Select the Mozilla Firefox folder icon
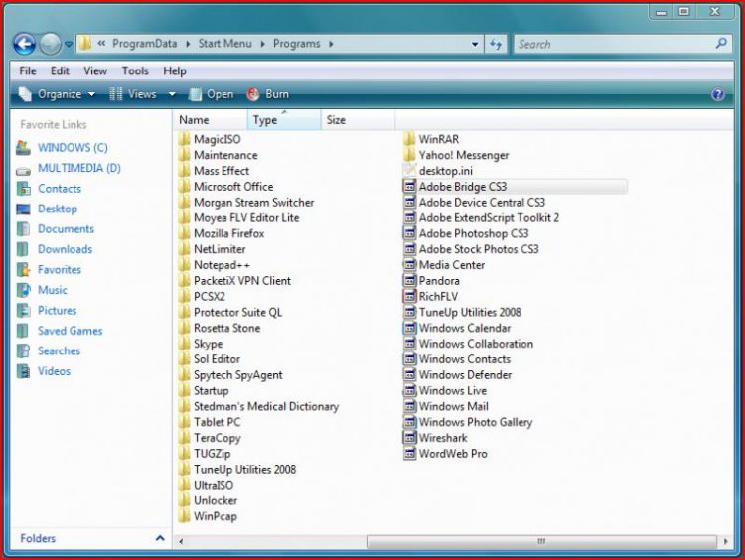Screen dimensions: 745x560 (x=184, y=233)
